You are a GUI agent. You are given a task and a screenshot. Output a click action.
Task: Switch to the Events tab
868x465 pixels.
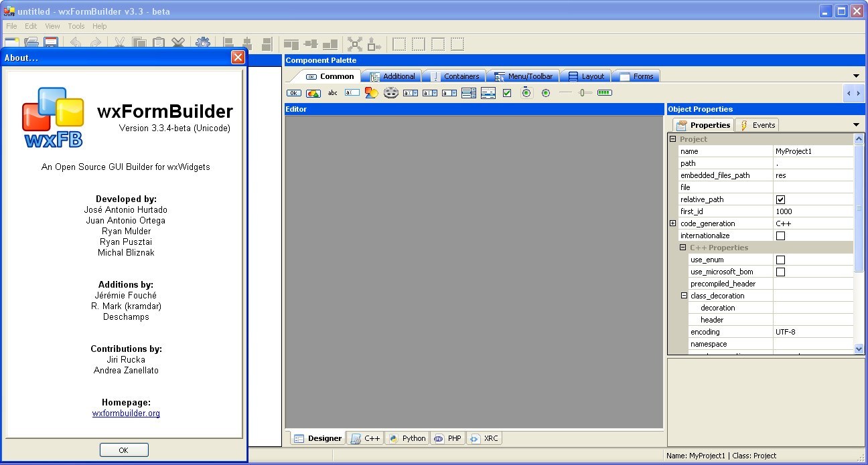pos(757,125)
